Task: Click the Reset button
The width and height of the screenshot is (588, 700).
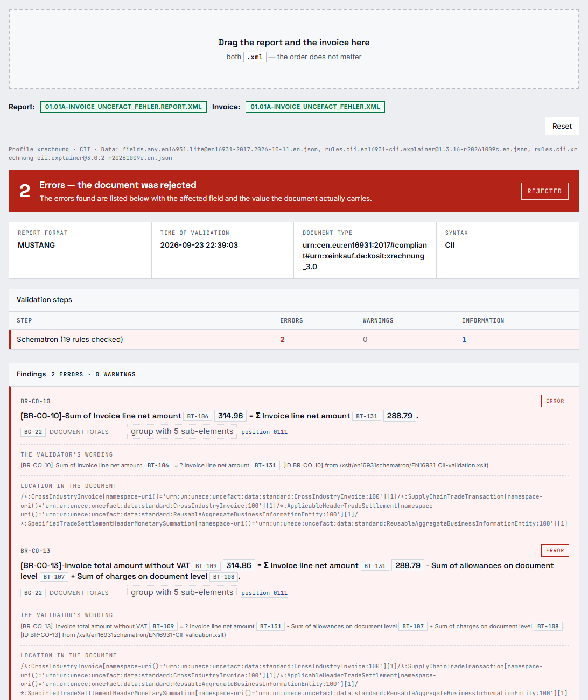Action: click(562, 126)
